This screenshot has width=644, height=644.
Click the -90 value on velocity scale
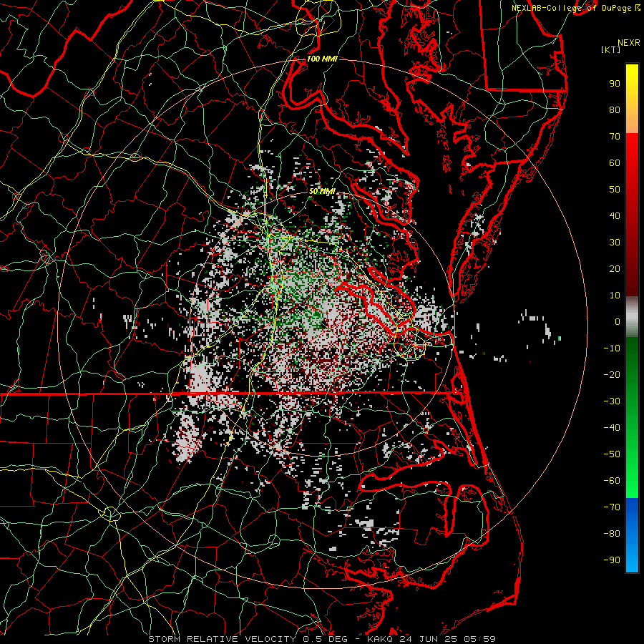612,560
